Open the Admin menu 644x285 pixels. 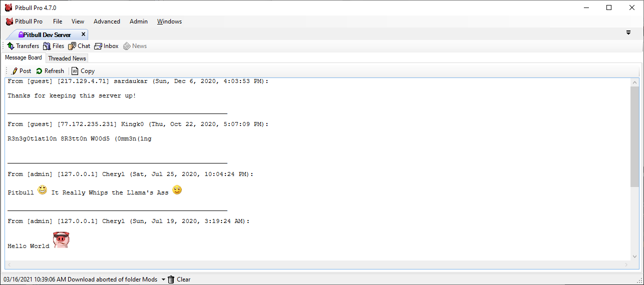[139, 21]
